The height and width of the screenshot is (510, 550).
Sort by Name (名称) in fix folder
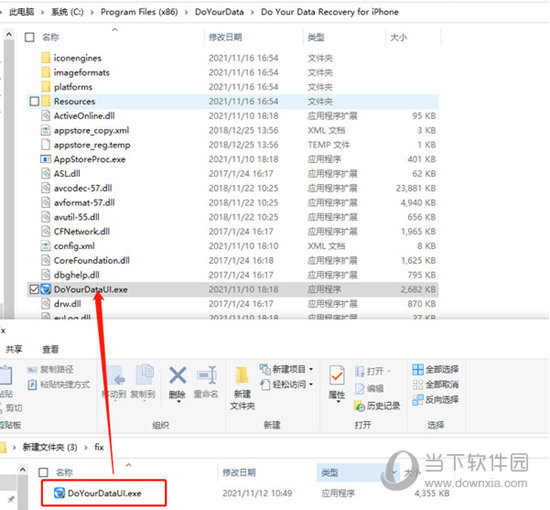point(64,472)
